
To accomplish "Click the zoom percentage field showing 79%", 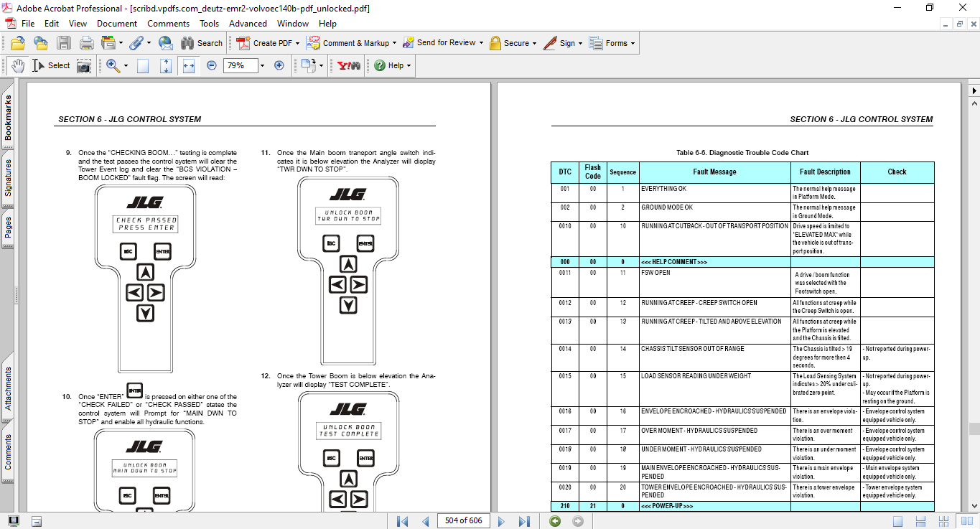I will tap(241, 65).
